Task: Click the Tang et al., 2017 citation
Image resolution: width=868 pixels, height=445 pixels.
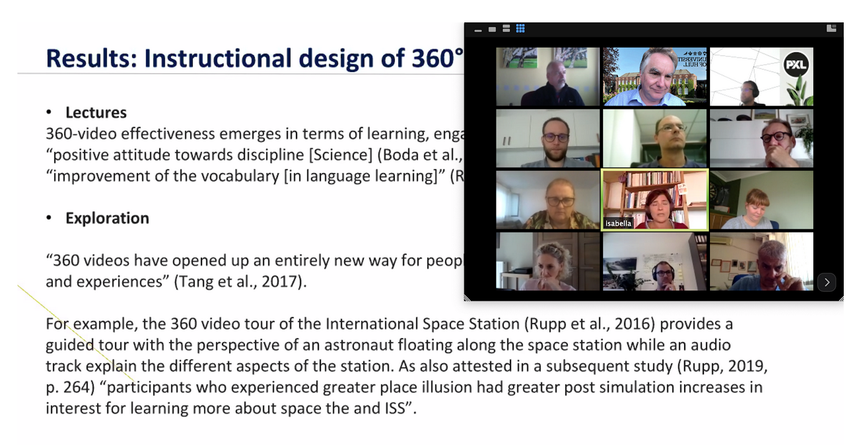Action: pyautogui.click(x=239, y=282)
